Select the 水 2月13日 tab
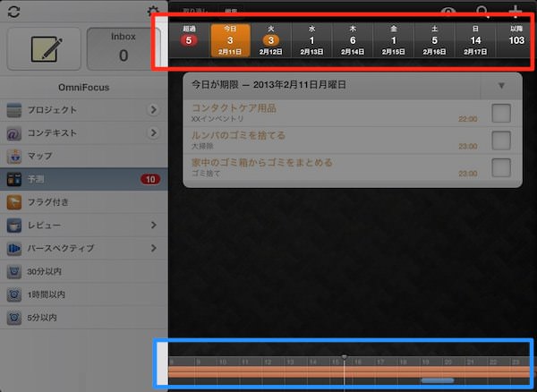The image size is (537, 392). point(311,40)
